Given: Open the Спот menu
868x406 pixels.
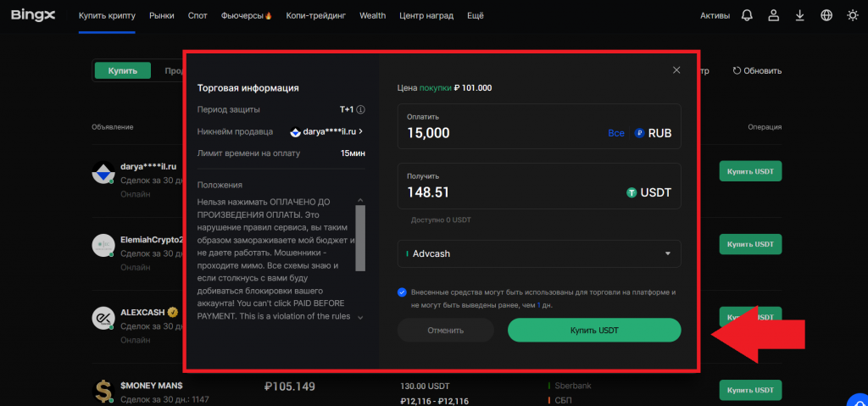Looking at the screenshot, I should point(198,15).
